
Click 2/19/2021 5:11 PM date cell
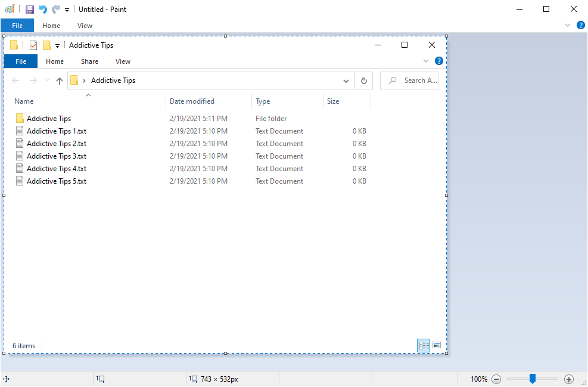pos(198,118)
